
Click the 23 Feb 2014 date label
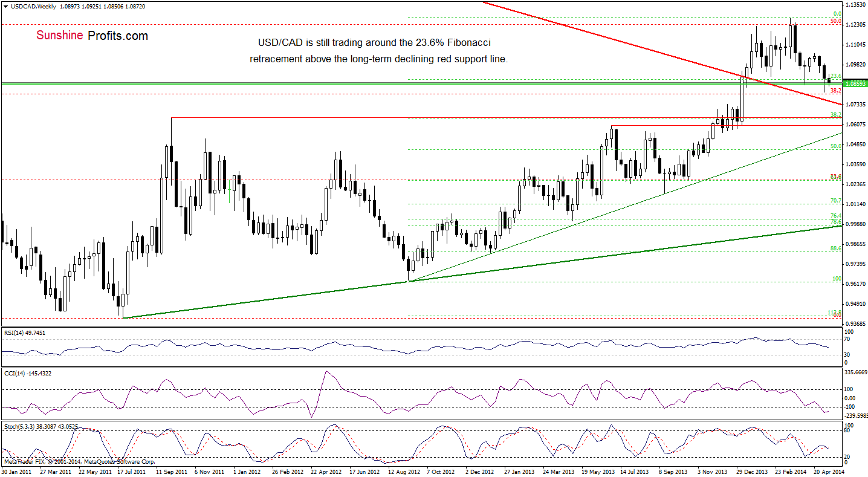[x=791, y=472]
